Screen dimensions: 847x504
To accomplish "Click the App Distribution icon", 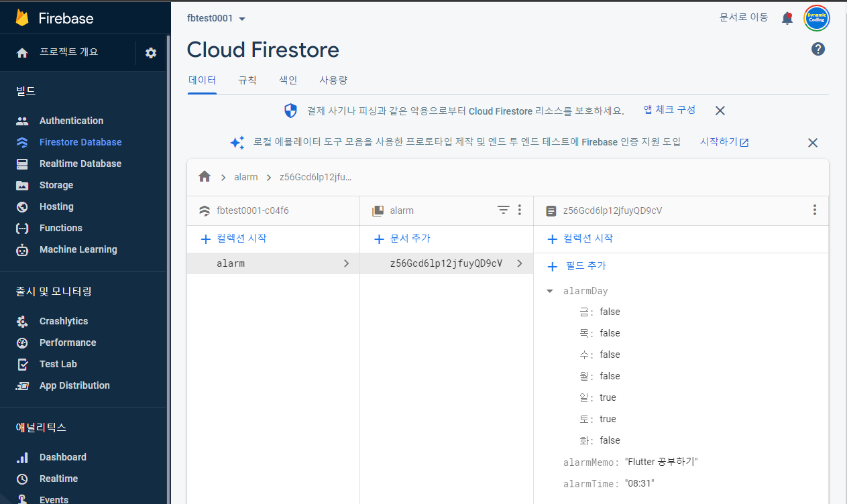I will coord(22,385).
